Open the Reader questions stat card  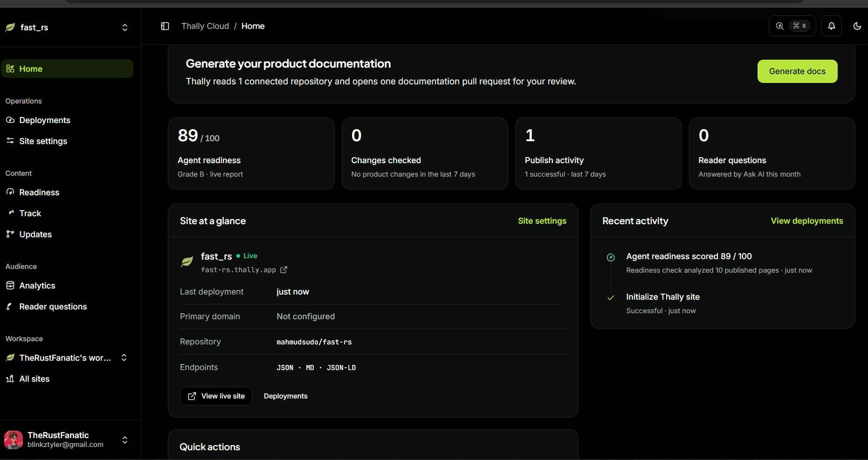(x=772, y=153)
